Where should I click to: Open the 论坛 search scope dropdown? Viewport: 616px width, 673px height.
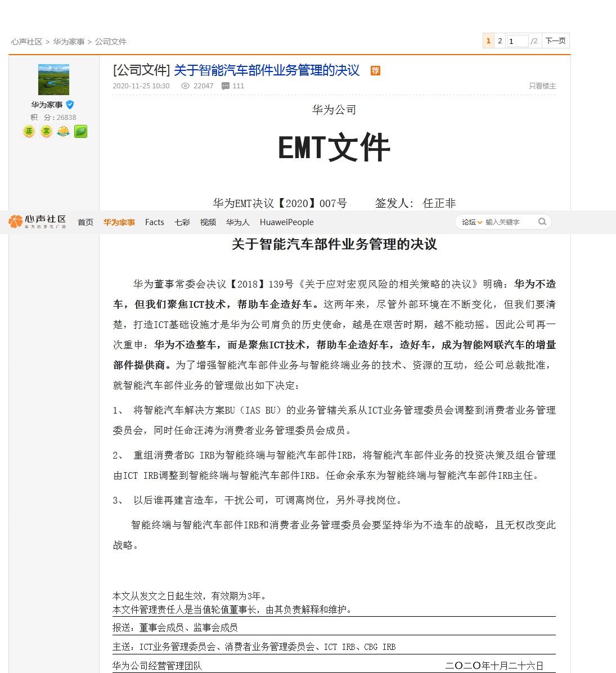(x=472, y=222)
